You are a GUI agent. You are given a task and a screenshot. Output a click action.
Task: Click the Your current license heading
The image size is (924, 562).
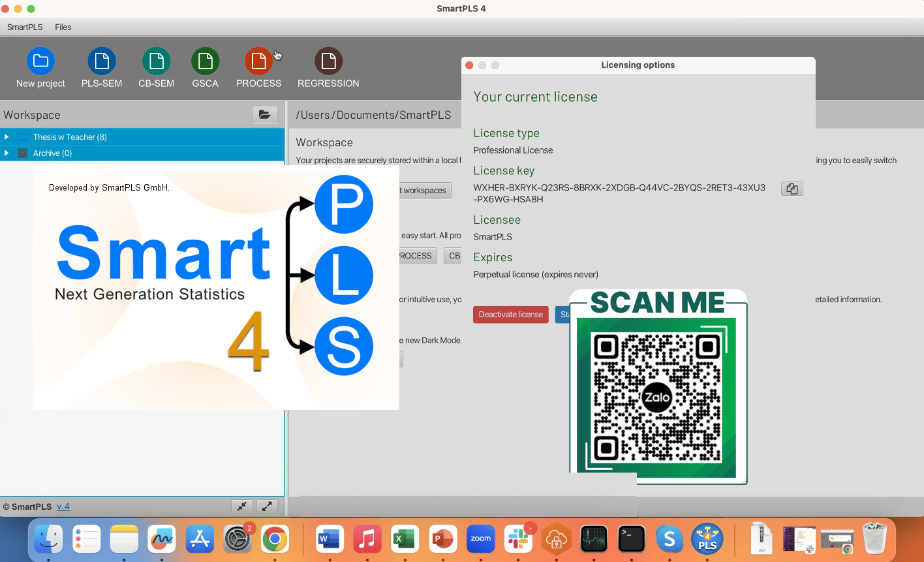[x=535, y=97]
